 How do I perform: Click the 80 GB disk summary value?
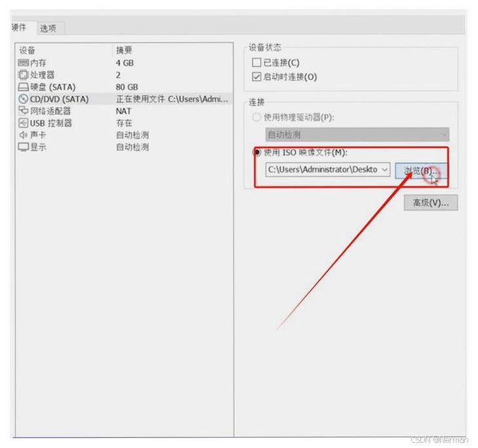pos(127,87)
